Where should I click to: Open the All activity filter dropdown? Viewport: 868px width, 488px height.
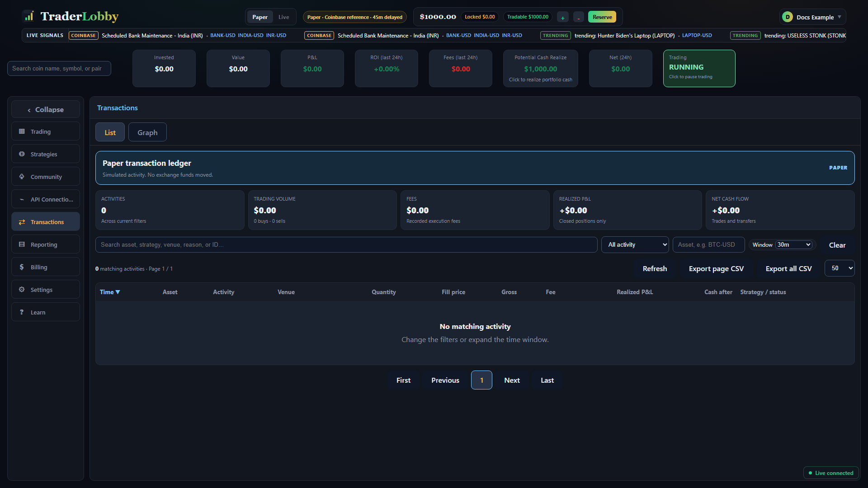pyautogui.click(x=635, y=244)
